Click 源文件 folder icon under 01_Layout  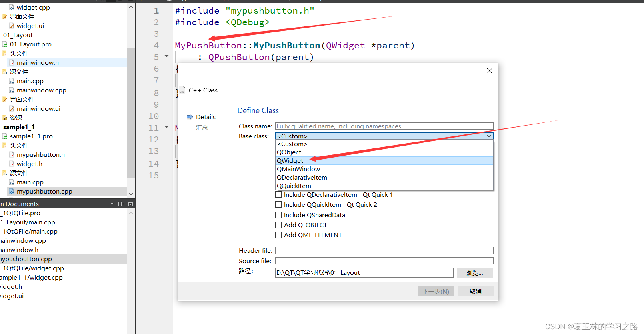point(5,72)
